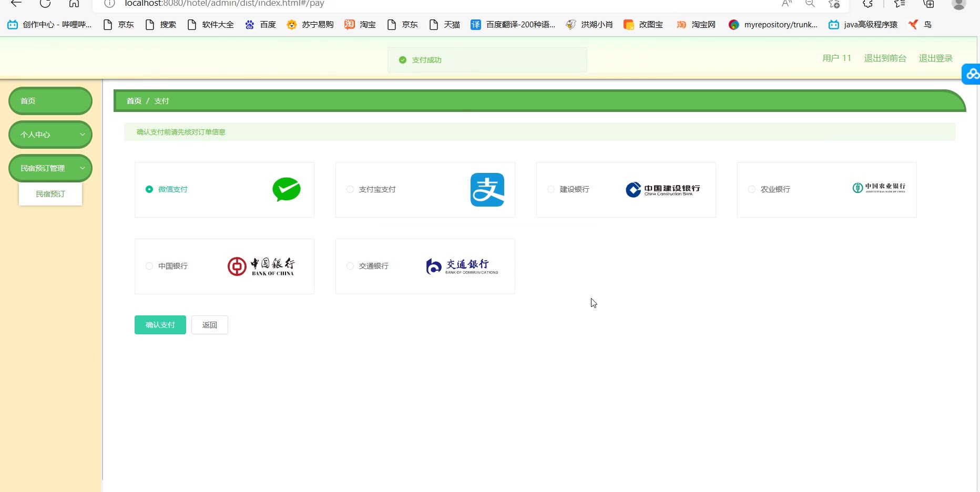This screenshot has width=980, height=492.
Task: Click 支付 in the breadcrumb
Action: (161, 101)
